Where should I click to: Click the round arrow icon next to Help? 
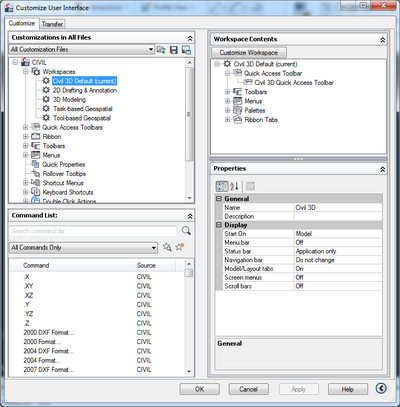(x=381, y=388)
